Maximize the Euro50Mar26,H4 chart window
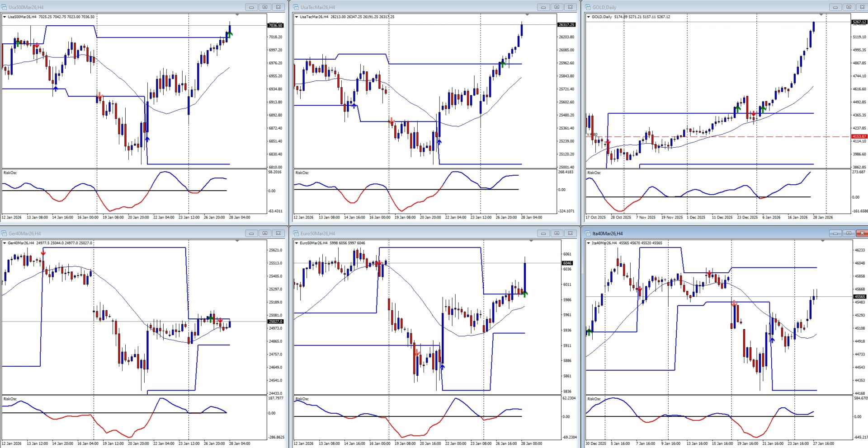The image size is (868, 448). point(557,233)
